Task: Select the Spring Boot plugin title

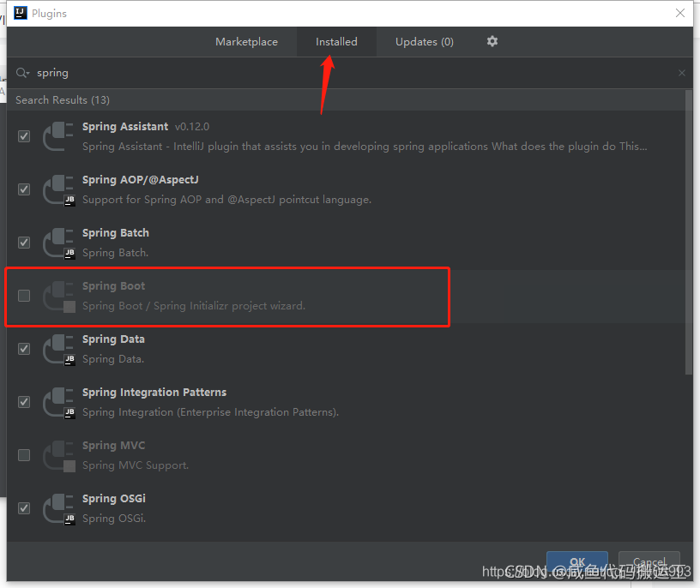Action: [113, 286]
